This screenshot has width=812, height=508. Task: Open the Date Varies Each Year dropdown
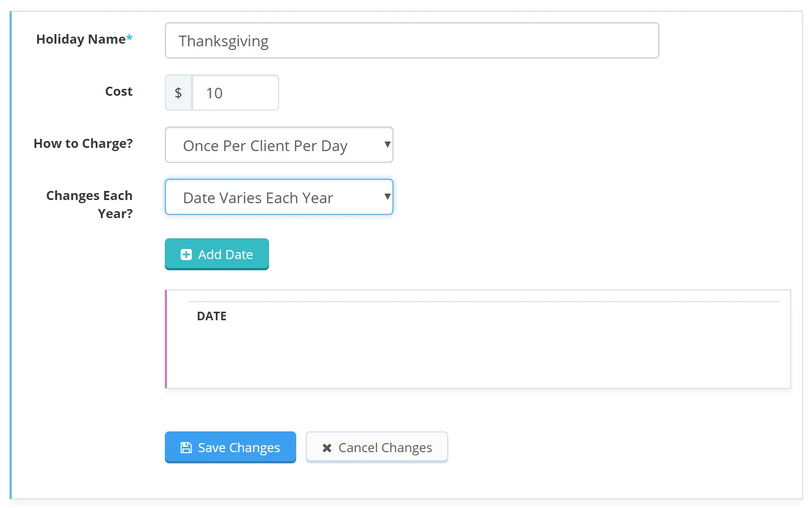[x=279, y=197]
